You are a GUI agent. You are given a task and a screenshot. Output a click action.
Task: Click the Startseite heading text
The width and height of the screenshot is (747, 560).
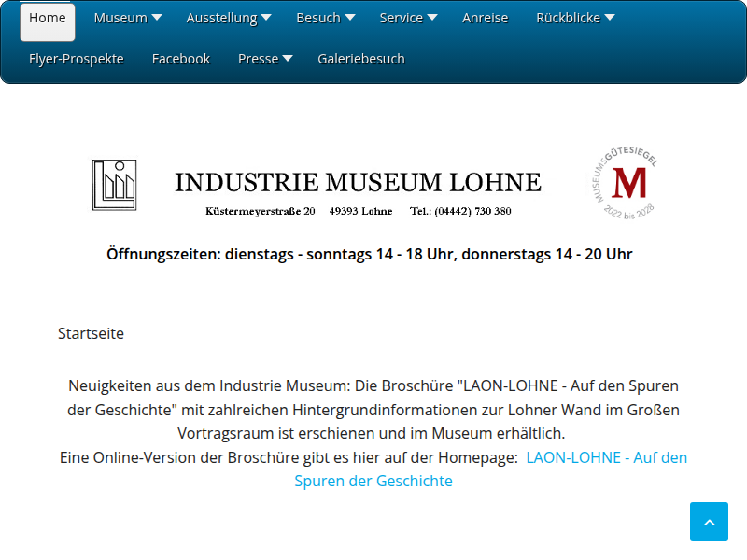click(91, 333)
